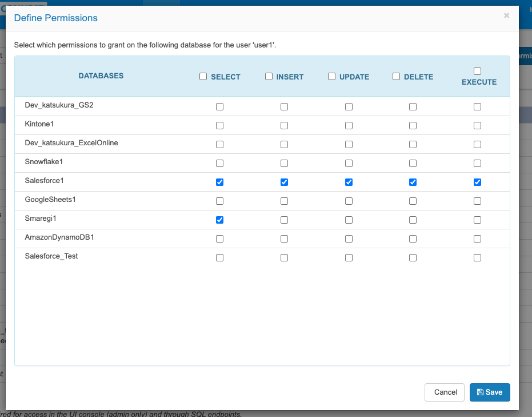Uncheck EXECUTE permission for Salesforce1
The height and width of the screenshot is (417, 532).
[x=477, y=182]
